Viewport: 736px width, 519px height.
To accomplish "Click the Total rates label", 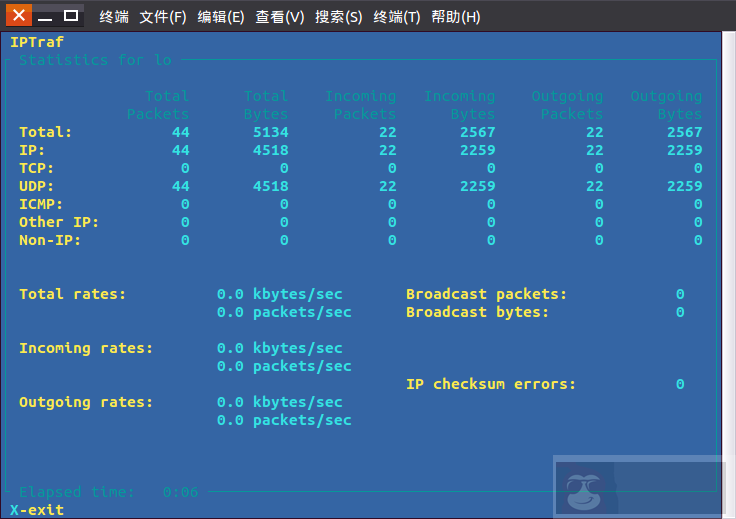I will 73,294.
